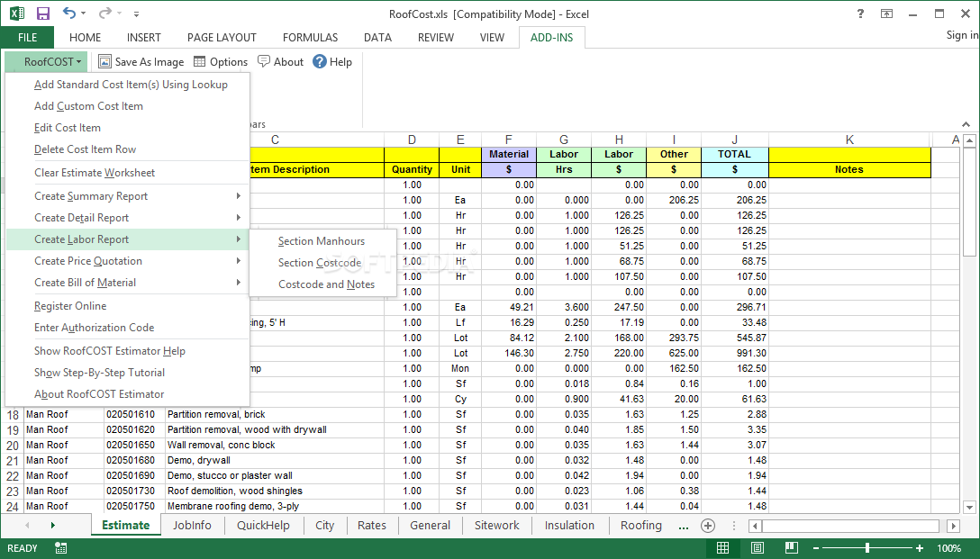Click the zoom slider in status bar
Viewport: 980px width, 559px height.
pyautogui.click(x=867, y=548)
